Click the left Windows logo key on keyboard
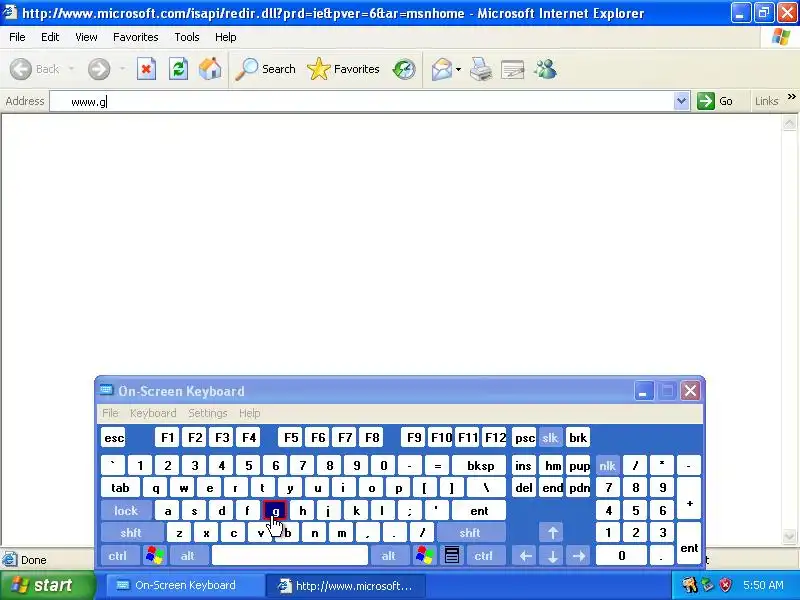800x600 pixels. click(155, 556)
